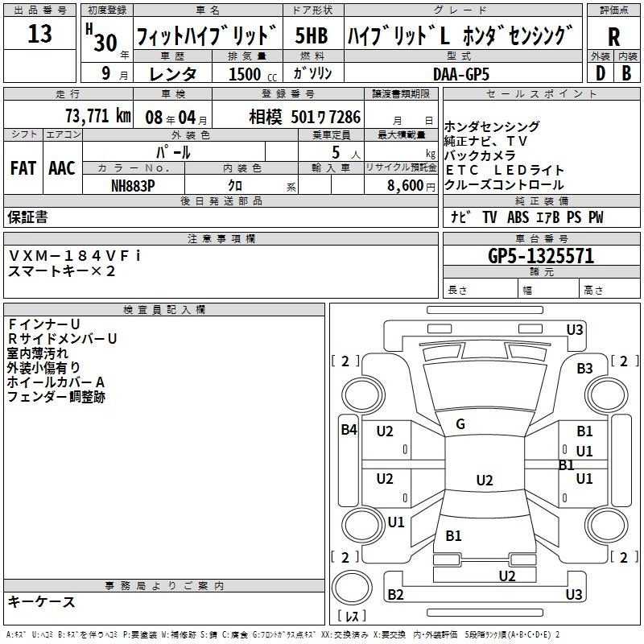Click the "検査員記入欄" section header
644x644 pixels.
(x=164, y=310)
